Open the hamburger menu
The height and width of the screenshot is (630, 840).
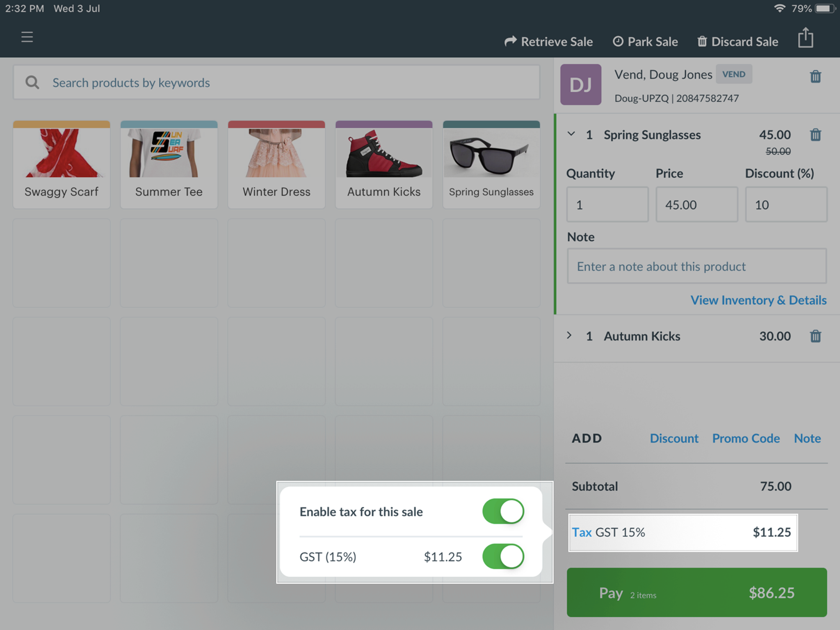[x=27, y=37]
